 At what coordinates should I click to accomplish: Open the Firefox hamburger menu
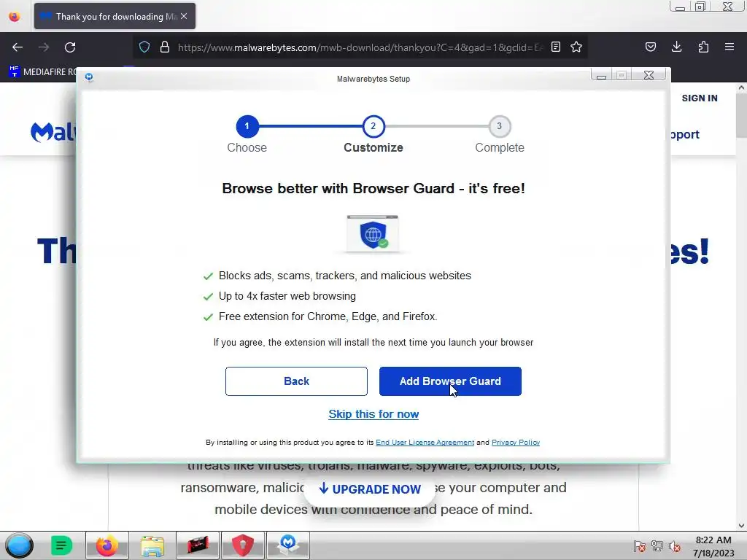coord(729,47)
